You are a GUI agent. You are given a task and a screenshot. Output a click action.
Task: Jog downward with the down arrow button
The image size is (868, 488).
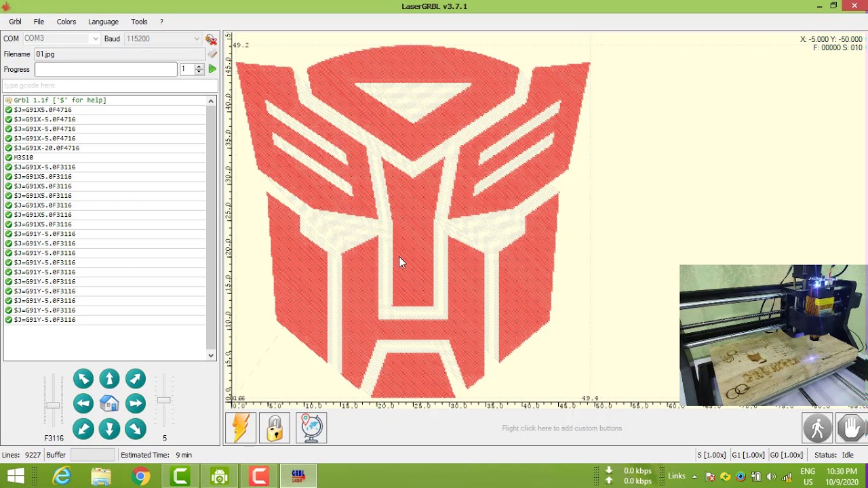[x=109, y=429]
